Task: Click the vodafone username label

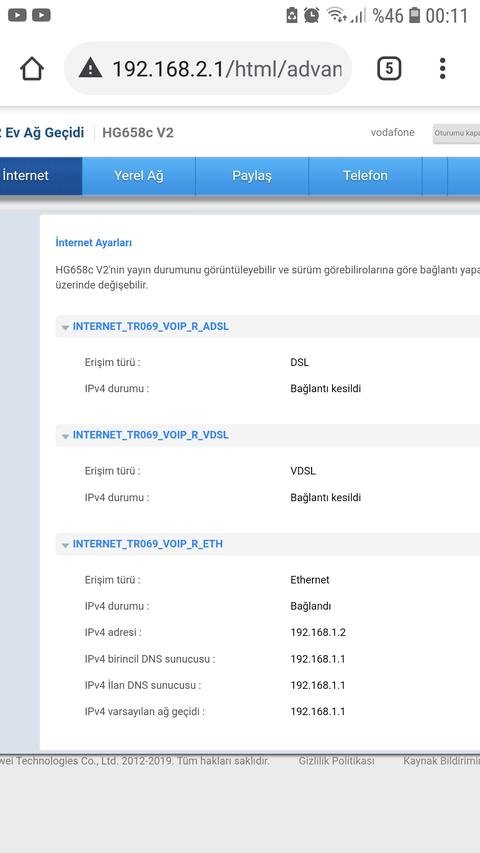Action: tap(392, 133)
